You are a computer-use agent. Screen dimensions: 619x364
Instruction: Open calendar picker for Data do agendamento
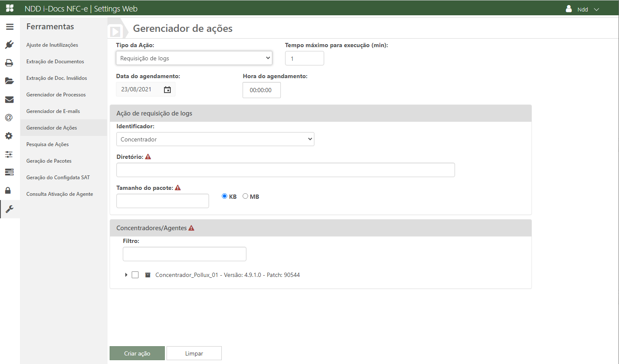[x=167, y=90]
